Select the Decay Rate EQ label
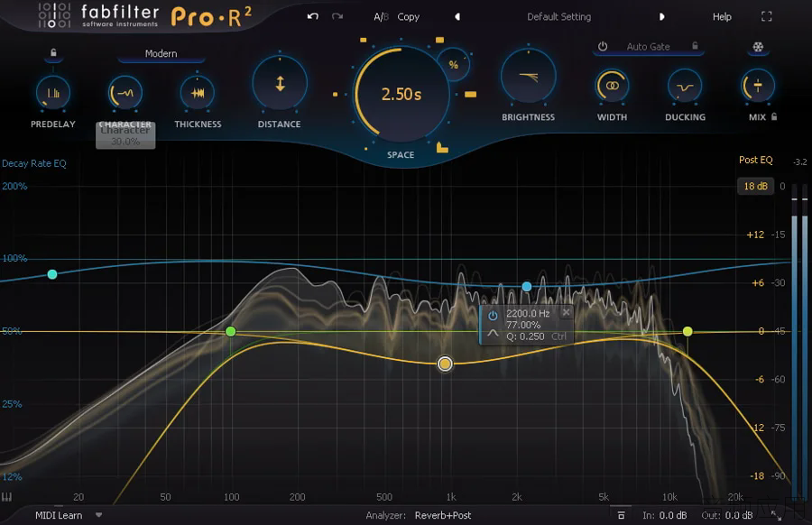The width and height of the screenshot is (812, 525). [x=34, y=163]
